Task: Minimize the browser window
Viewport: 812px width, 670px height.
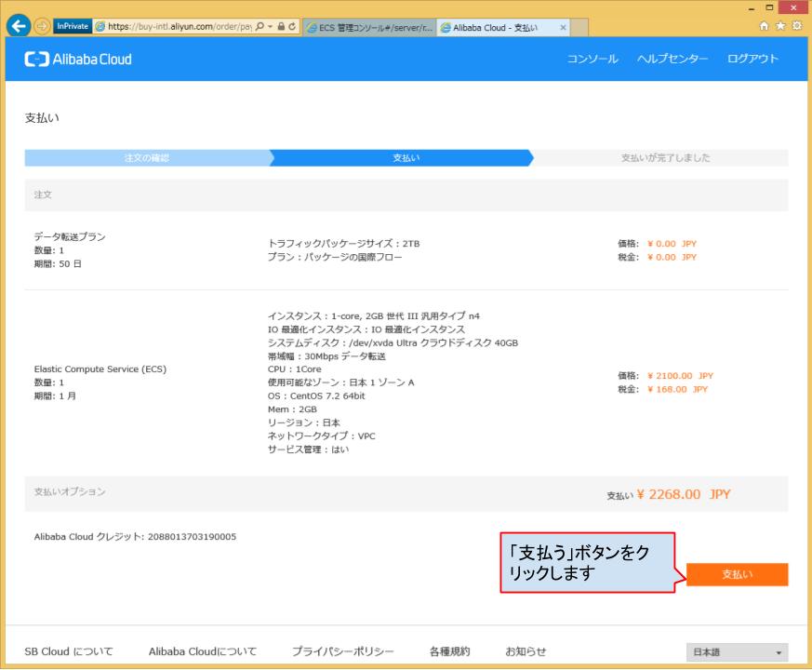Action: pos(751,8)
